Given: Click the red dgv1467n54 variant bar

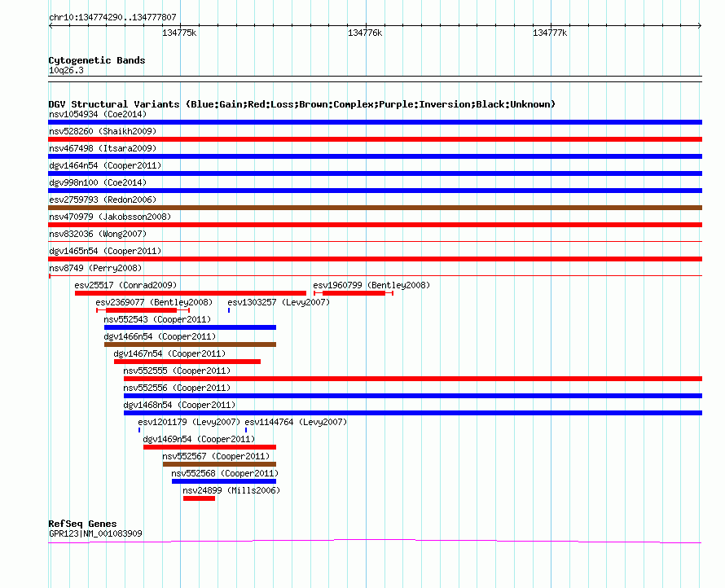Looking at the screenshot, I should pyautogui.click(x=187, y=362).
